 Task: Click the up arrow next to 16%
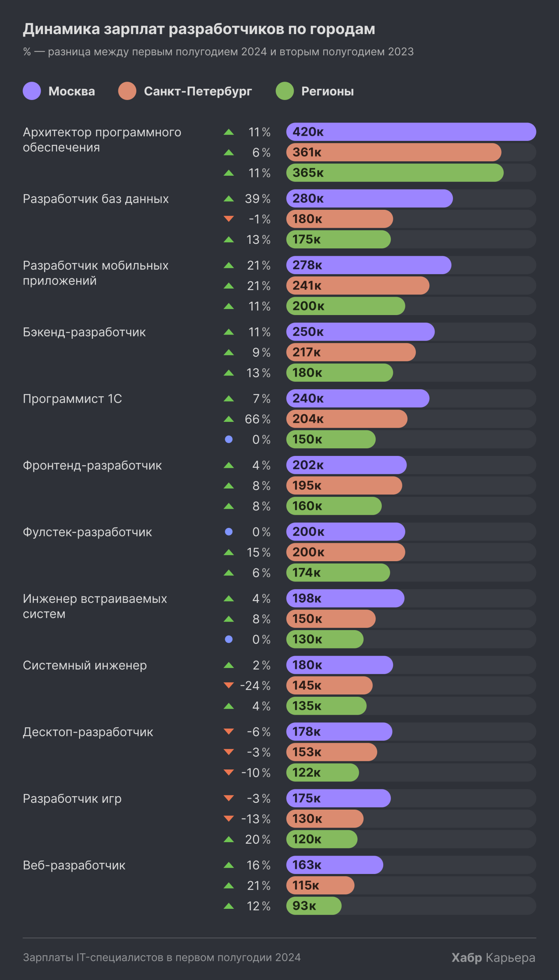coord(229,865)
